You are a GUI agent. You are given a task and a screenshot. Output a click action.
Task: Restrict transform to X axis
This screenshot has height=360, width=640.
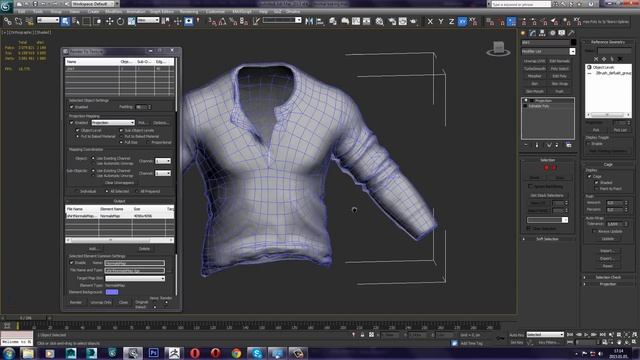click(430, 21)
